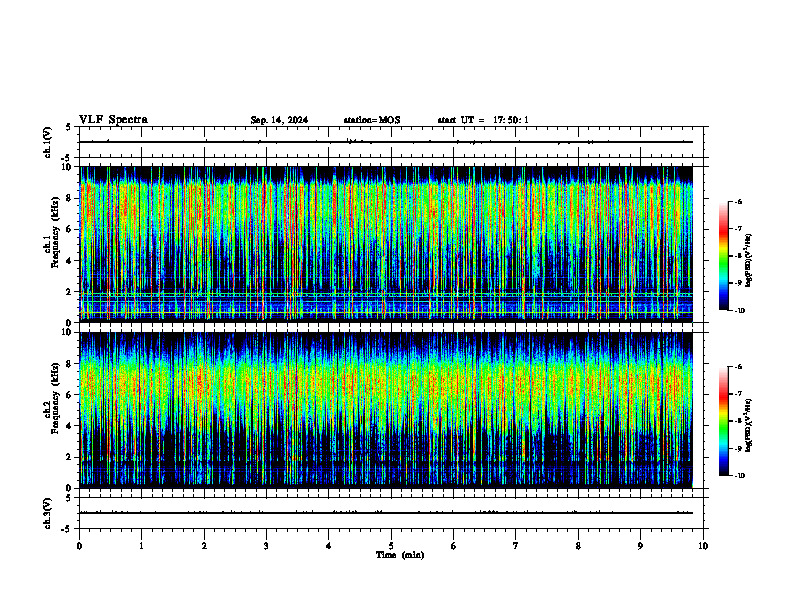Click time axis tick label "1"
The width and height of the screenshot is (792, 612).
[141, 546]
